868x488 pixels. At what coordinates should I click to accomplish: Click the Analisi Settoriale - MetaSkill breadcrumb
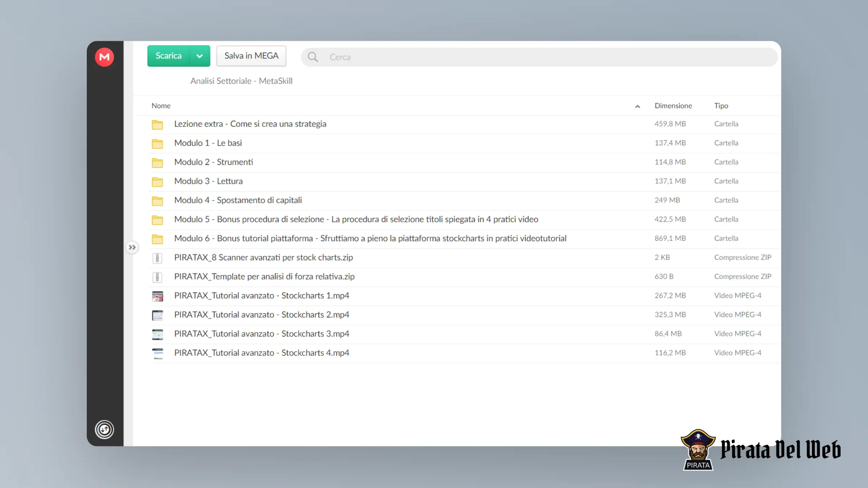pos(241,81)
